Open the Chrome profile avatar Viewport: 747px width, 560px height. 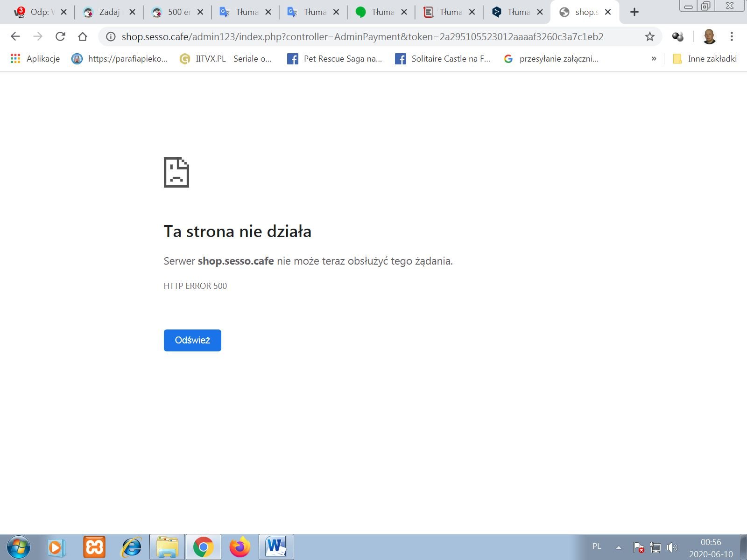tap(709, 36)
